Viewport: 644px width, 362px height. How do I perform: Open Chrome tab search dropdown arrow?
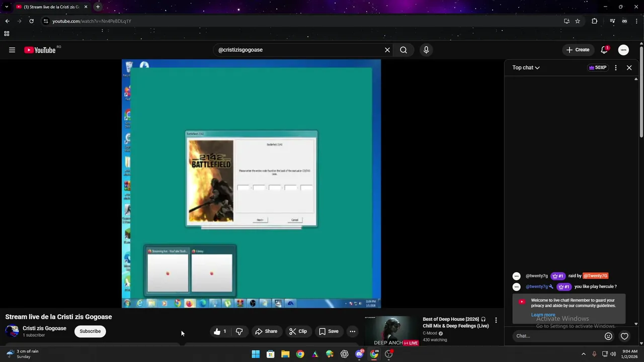coord(6,7)
